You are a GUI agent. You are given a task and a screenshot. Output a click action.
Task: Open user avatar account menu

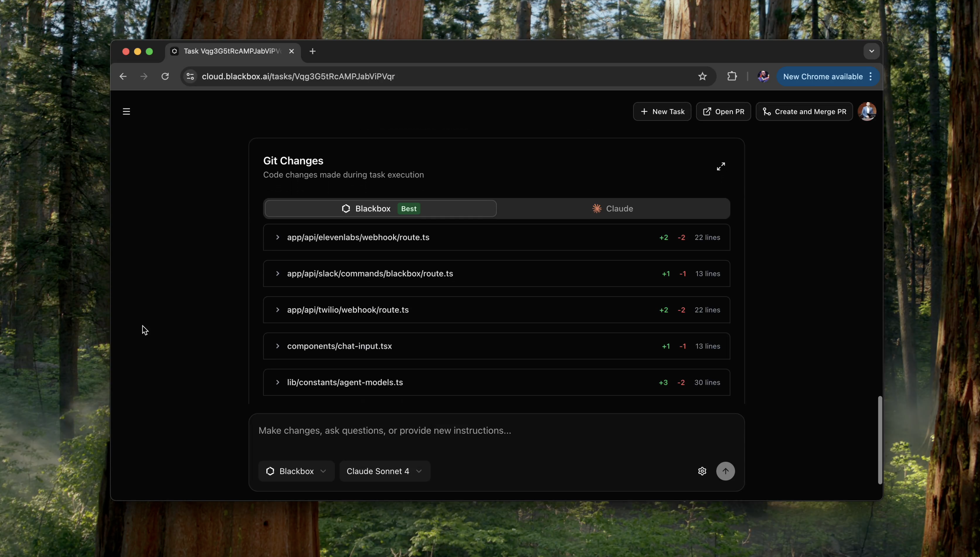coord(867,111)
